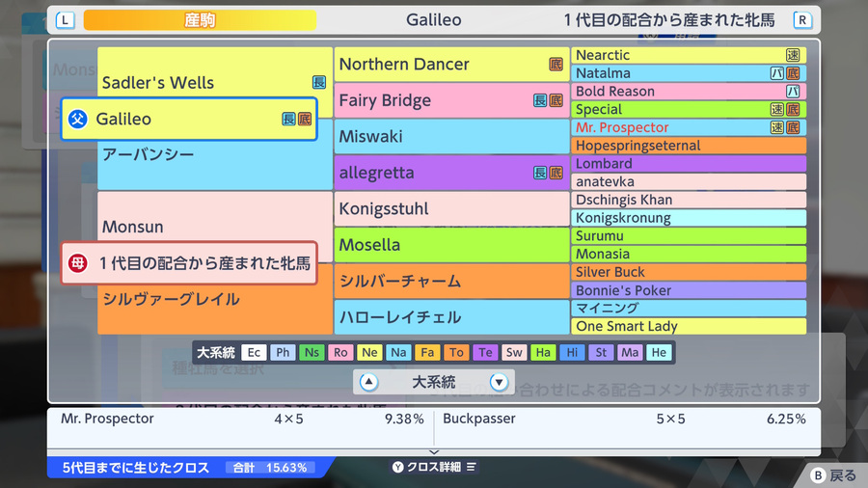Click the To lineage color swatch

point(456,352)
